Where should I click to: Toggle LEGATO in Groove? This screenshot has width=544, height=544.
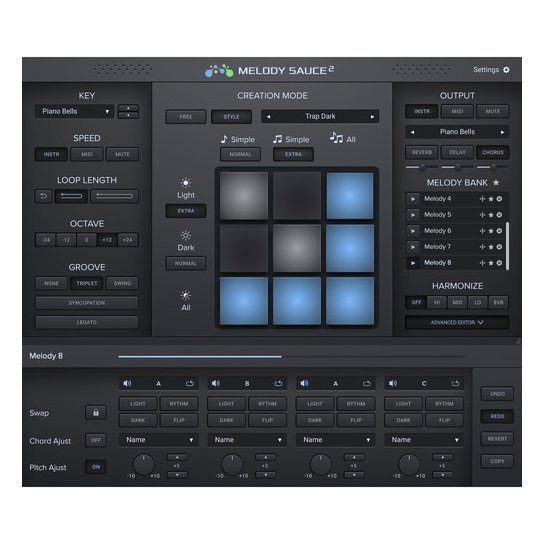coord(87,322)
